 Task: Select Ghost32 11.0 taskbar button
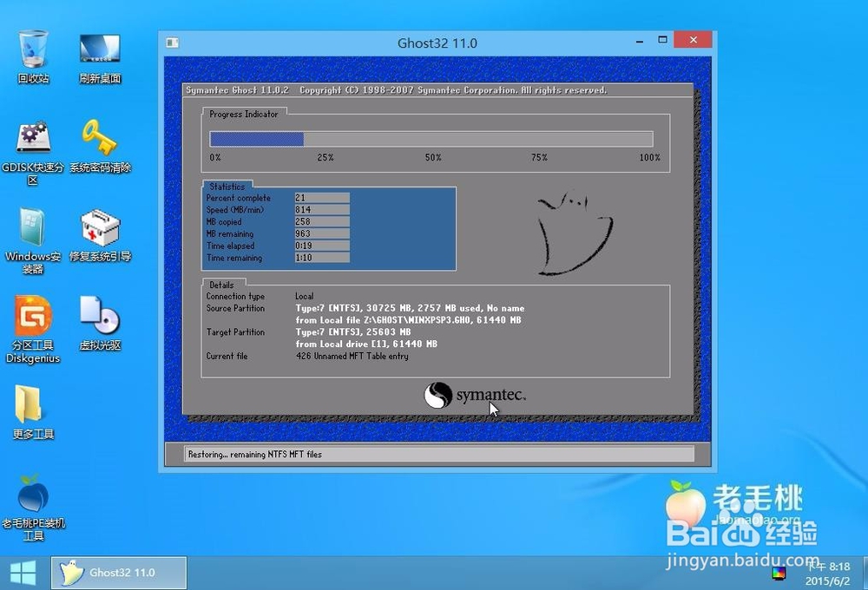pos(118,573)
